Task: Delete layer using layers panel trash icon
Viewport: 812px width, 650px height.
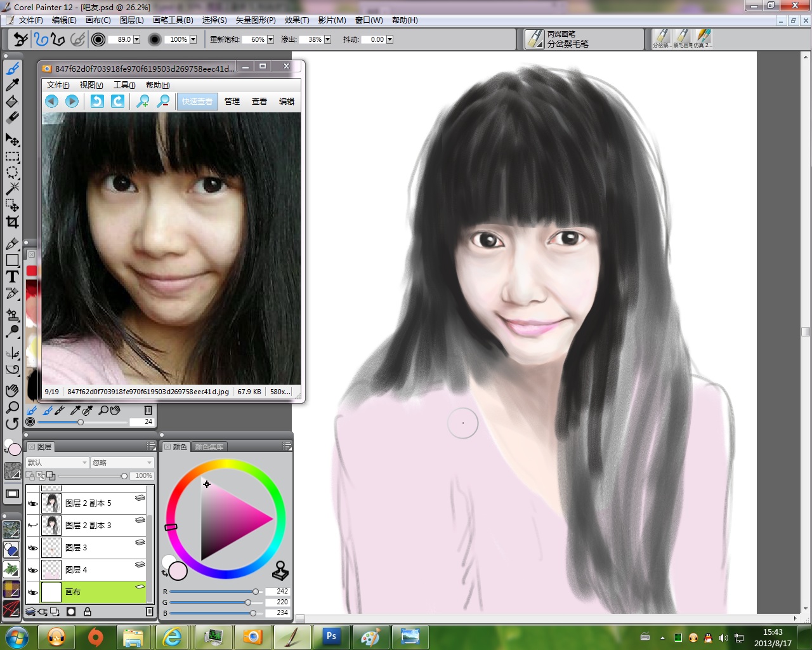Action: click(x=150, y=612)
